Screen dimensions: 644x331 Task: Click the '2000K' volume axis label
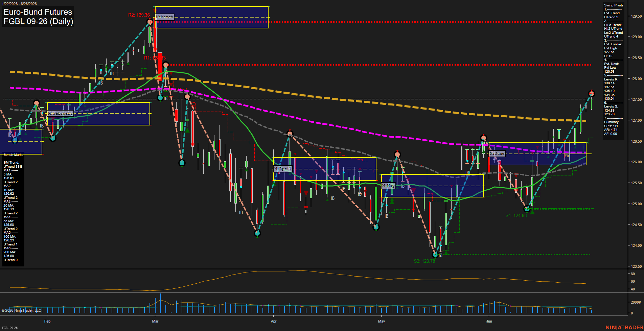tap(636, 303)
